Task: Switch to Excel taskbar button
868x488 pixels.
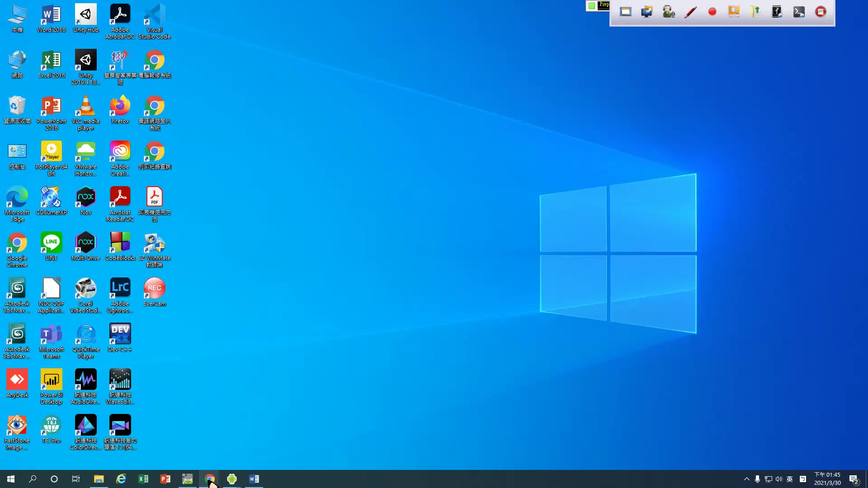Action: [x=143, y=479]
